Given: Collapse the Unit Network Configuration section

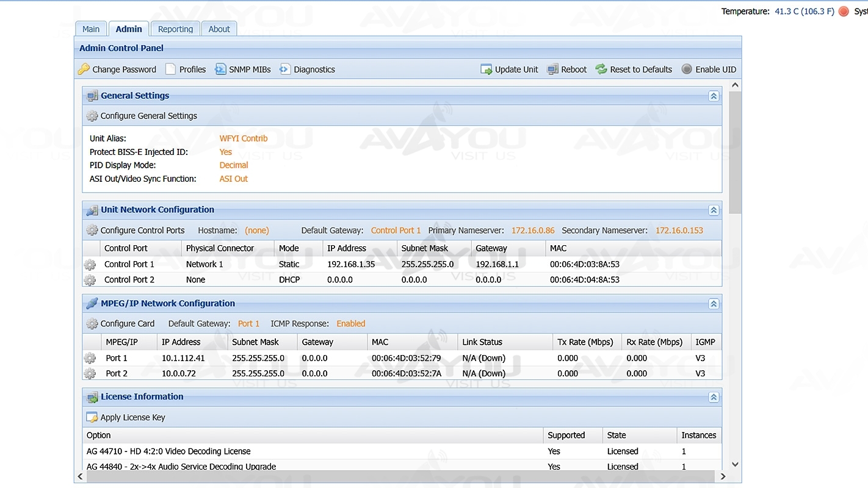Looking at the screenshot, I should coord(713,210).
